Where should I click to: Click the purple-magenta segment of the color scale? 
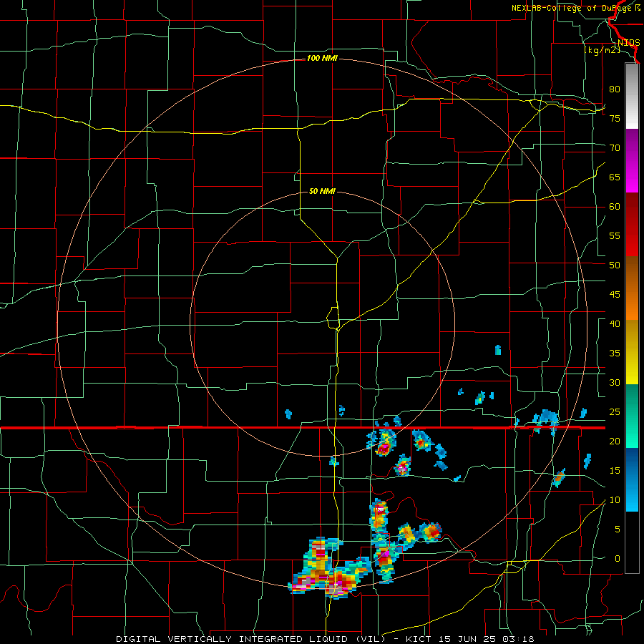(x=632, y=160)
